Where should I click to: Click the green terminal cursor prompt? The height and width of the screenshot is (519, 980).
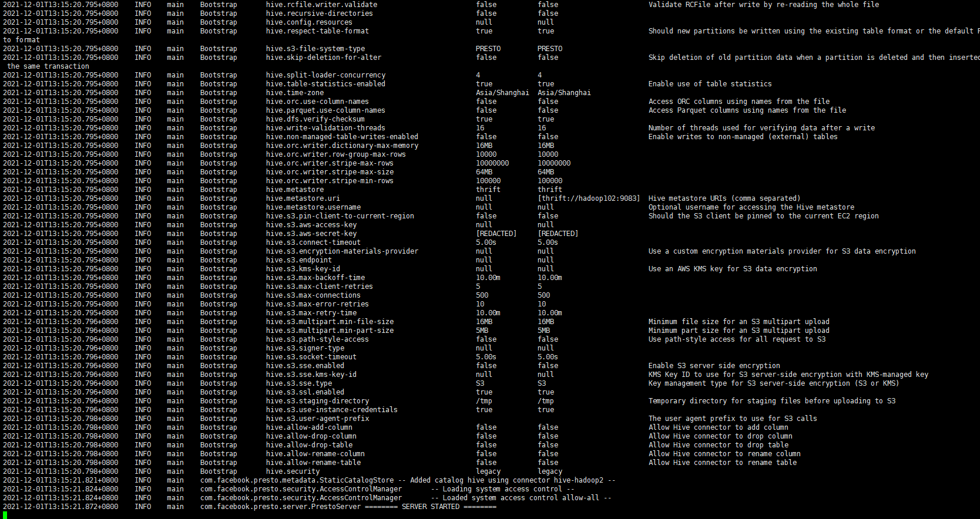tap(5, 515)
